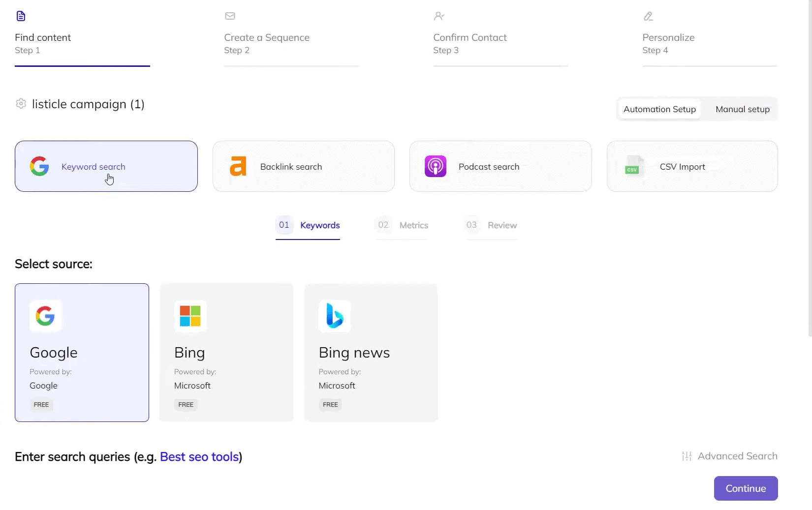Click FREE badge on Bing card

pyautogui.click(x=186, y=405)
